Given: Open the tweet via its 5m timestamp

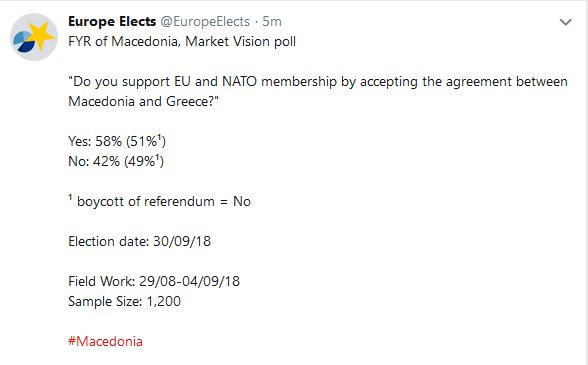Looking at the screenshot, I should tap(272, 21).
